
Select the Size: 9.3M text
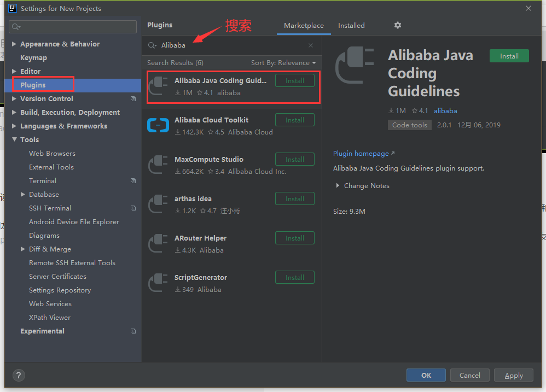(349, 212)
